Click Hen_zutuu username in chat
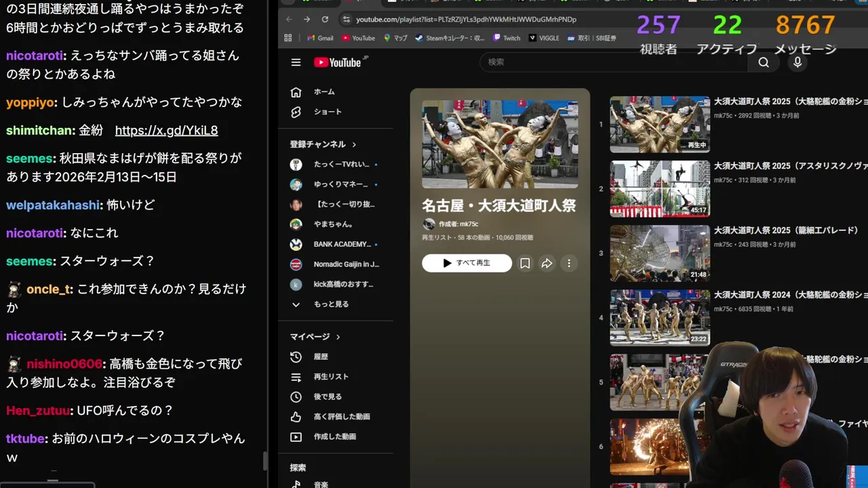This screenshot has height=488, width=868. click(38, 411)
